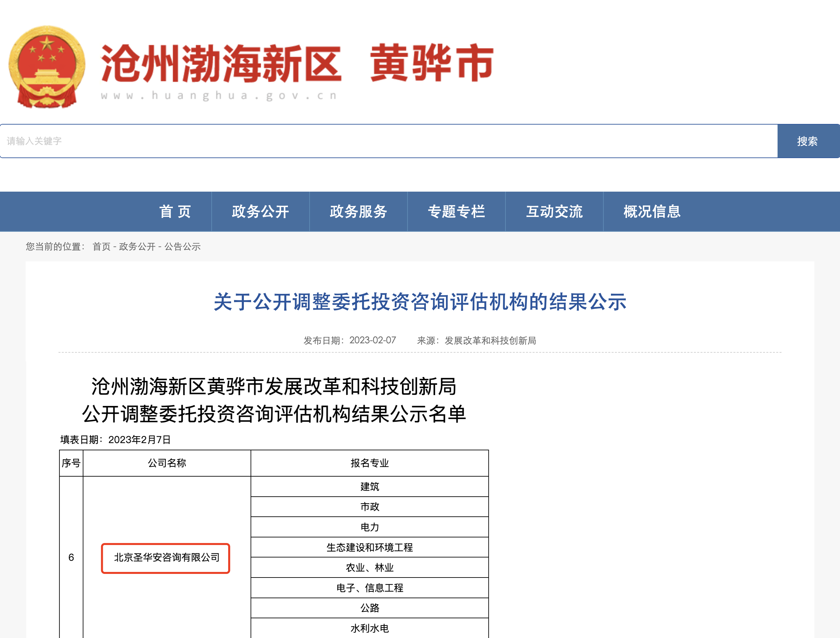This screenshot has height=638, width=840.
Task: Open the 互动交流 navigation menu
Action: (x=554, y=212)
